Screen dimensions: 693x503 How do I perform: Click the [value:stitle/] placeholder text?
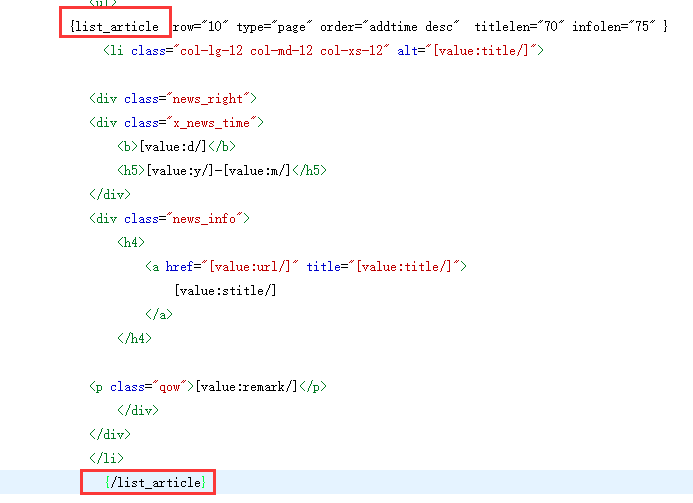click(224, 290)
